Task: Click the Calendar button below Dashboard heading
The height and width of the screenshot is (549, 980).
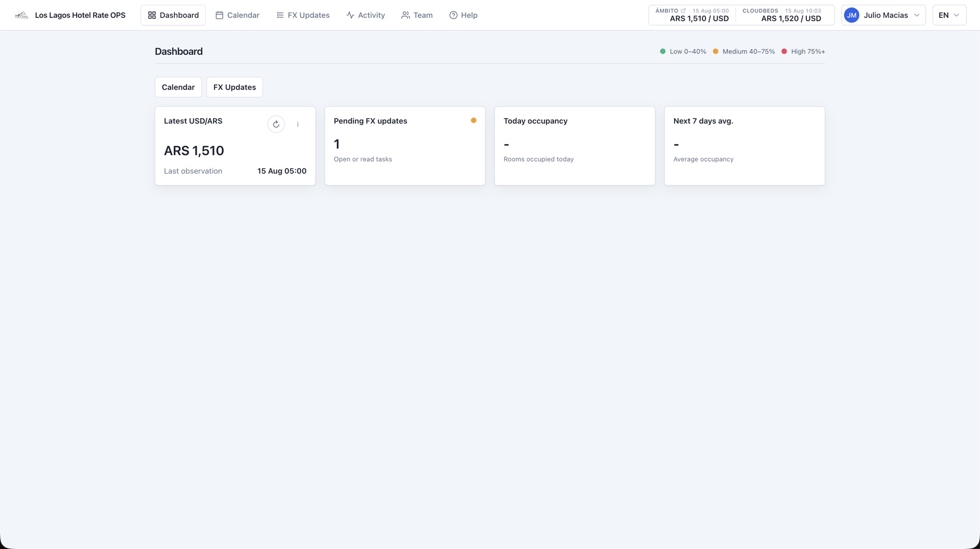Action: 178,87
